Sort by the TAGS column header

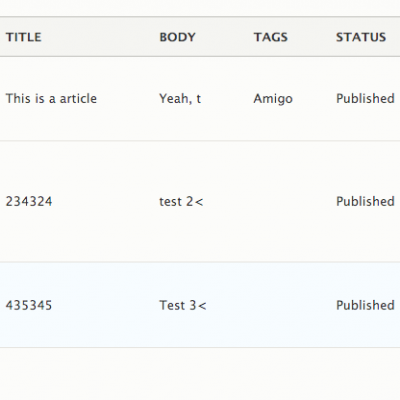[270, 37]
